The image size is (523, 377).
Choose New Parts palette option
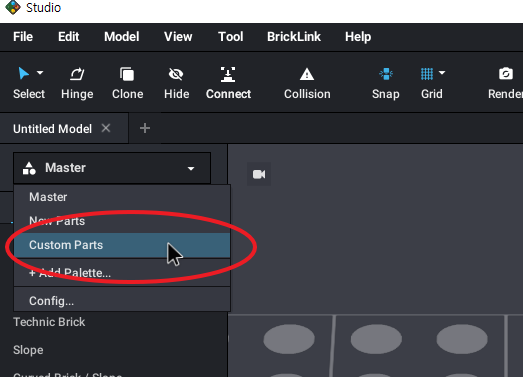[x=122, y=221]
